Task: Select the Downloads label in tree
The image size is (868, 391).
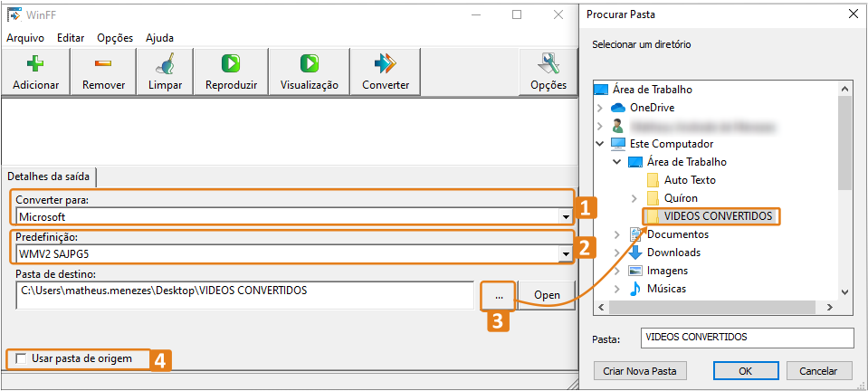Action: [673, 253]
